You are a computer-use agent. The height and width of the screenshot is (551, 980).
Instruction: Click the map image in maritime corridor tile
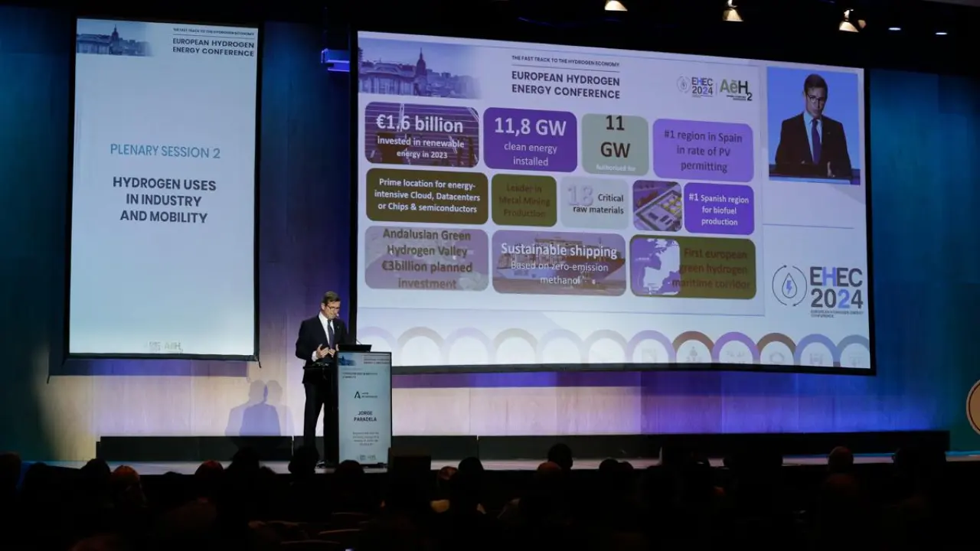click(655, 266)
